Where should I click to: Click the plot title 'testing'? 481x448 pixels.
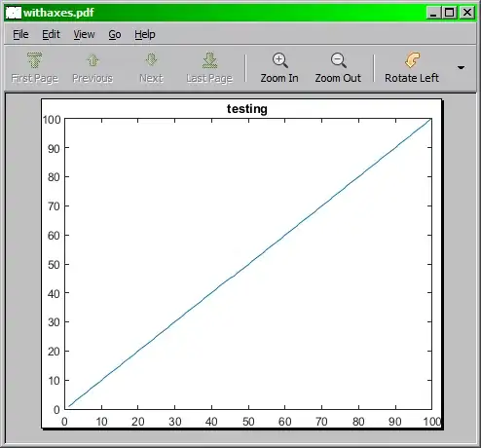[247, 109]
